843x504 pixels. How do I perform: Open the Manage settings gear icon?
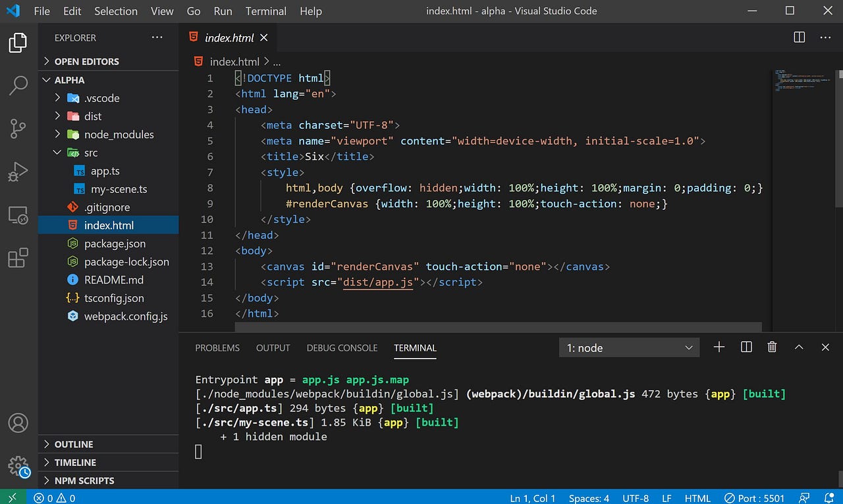(17, 465)
